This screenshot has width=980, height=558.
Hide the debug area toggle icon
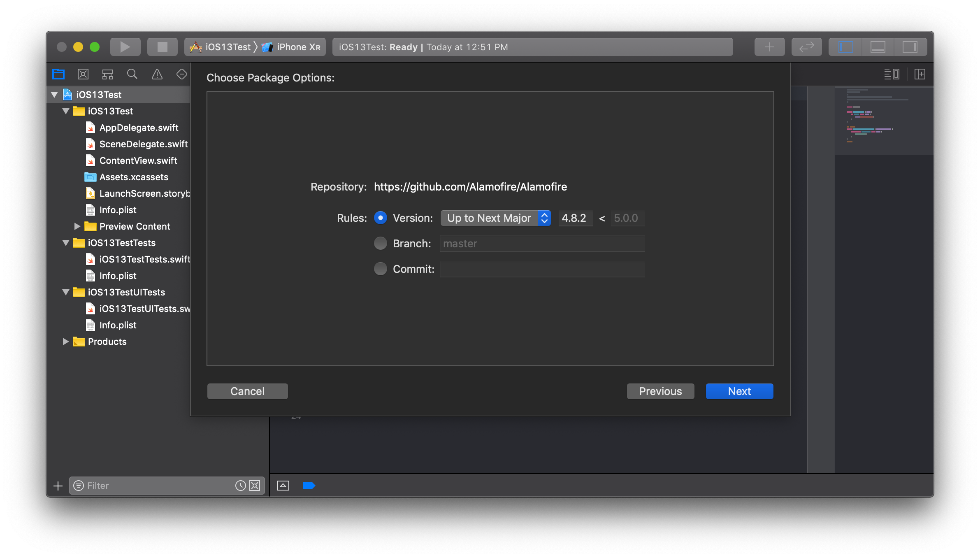283,486
